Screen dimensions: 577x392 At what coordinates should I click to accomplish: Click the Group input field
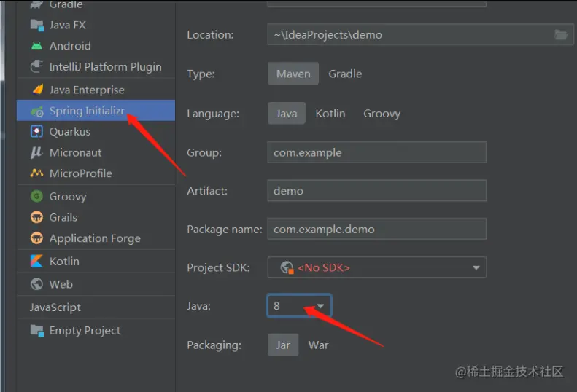377,152
